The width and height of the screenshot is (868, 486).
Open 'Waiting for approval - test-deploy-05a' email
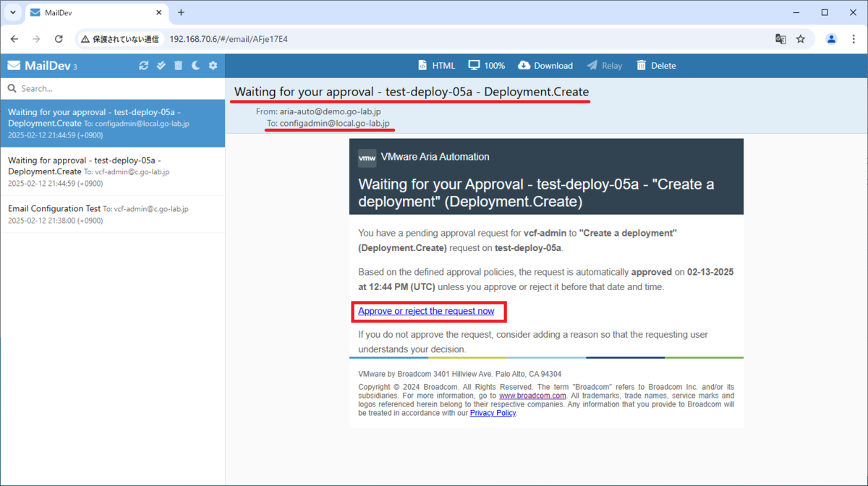(112, 171)
